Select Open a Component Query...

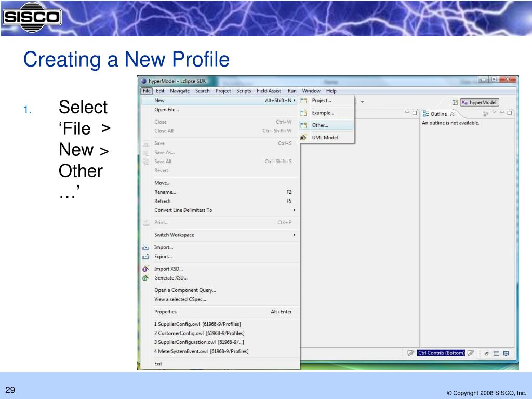(x=220, y=290)
